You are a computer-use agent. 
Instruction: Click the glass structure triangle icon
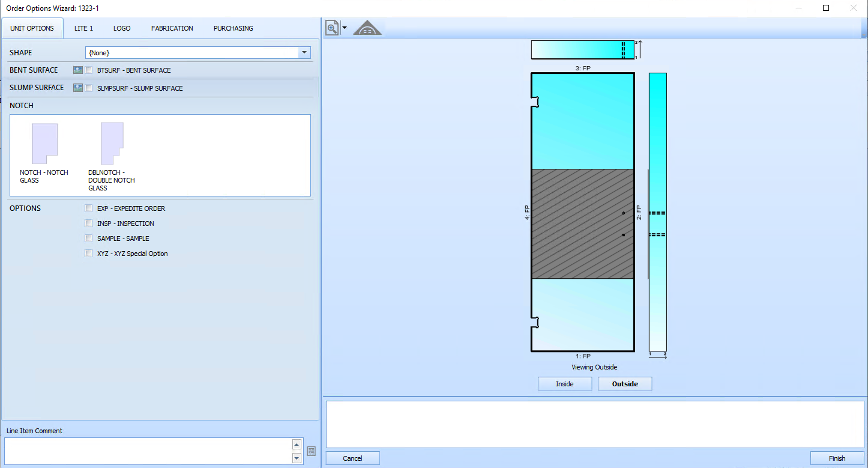point(367,27)
